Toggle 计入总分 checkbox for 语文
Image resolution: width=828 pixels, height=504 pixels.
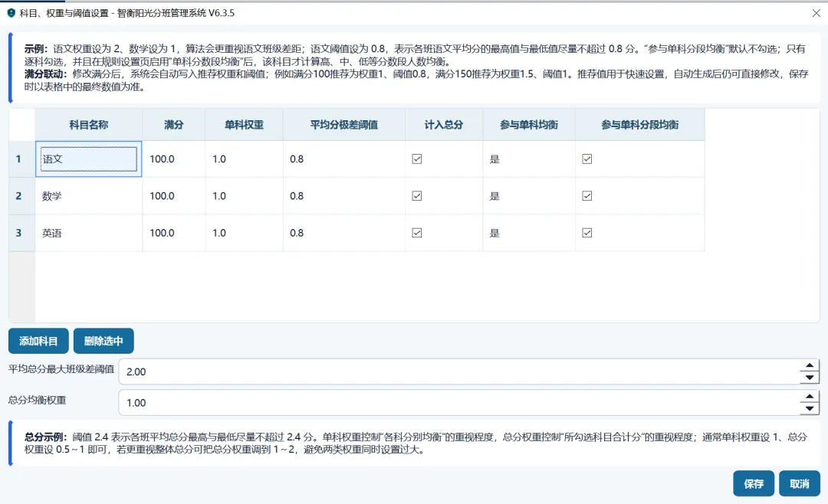[416, 159]
